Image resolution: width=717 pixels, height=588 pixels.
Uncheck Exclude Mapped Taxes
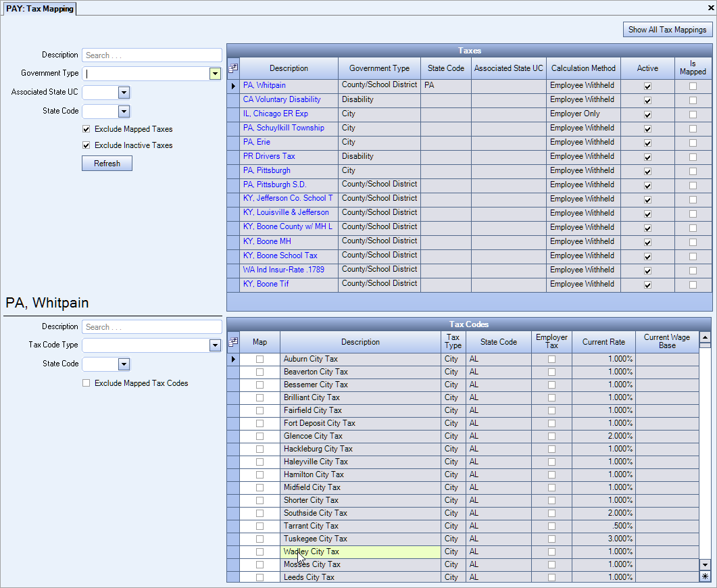86,129
